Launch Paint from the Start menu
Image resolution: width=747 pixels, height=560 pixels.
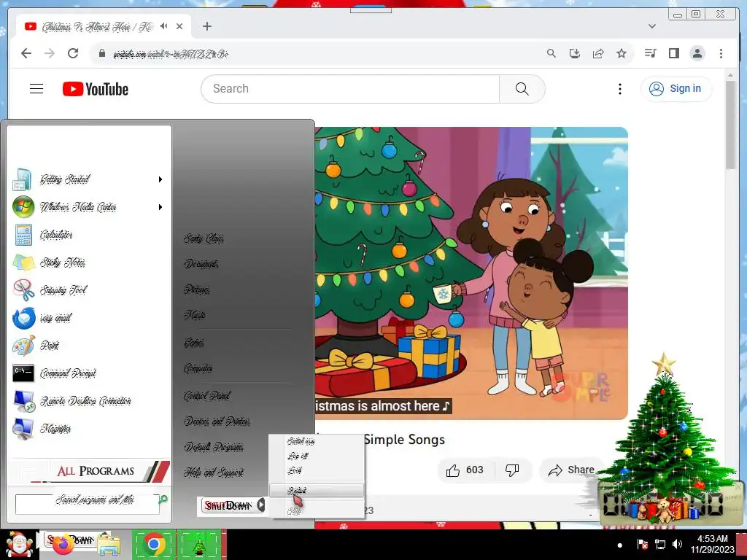click(x=88, y=345)
